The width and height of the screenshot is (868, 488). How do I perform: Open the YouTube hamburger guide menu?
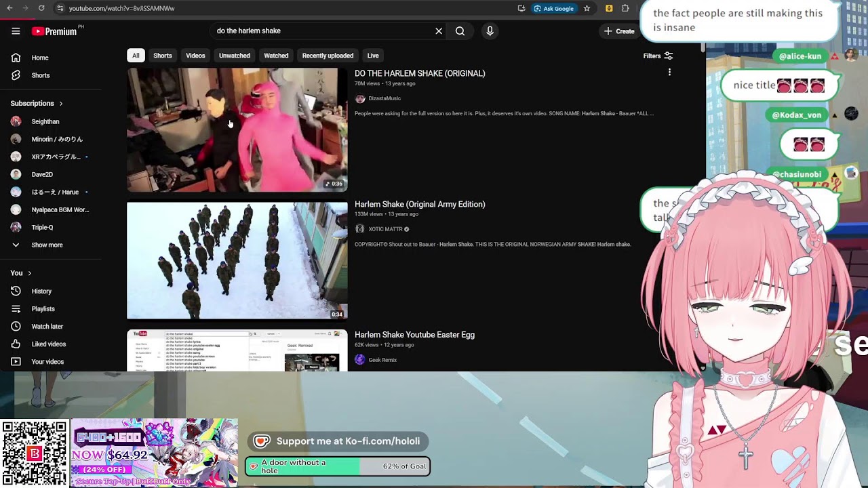tap(16, 31)
